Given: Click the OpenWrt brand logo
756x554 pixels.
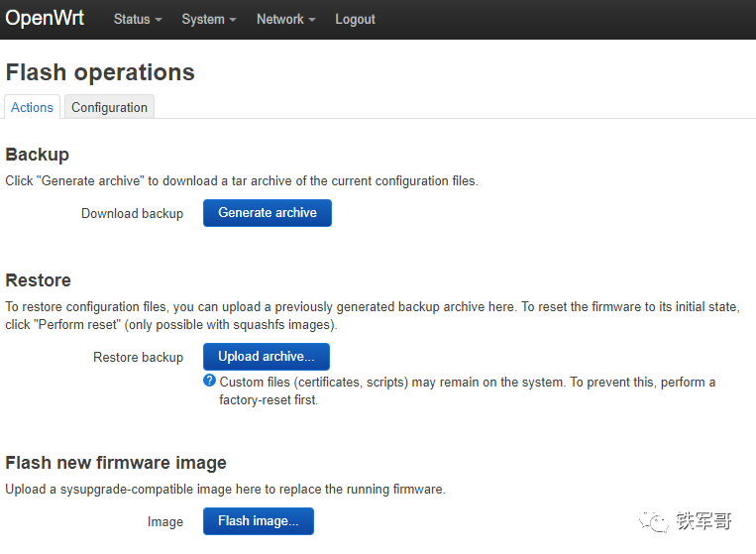Looking at the screenshot, I should click(45, 19).
